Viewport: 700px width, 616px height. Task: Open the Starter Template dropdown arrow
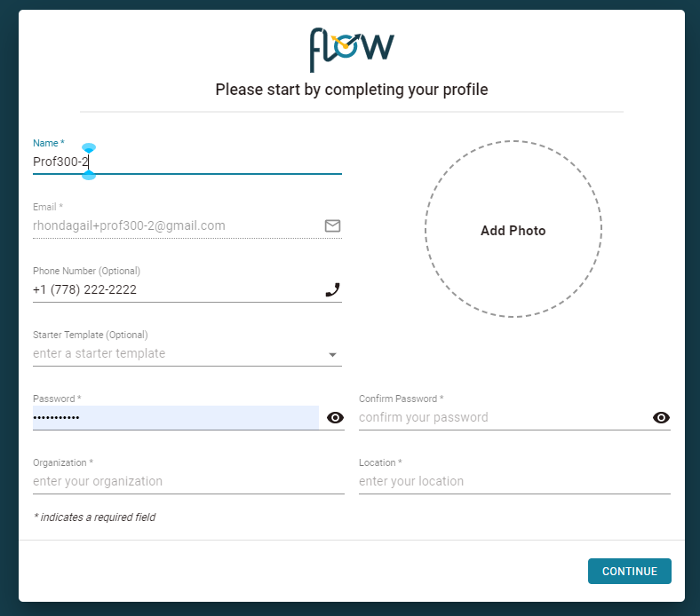click(332, 354)
